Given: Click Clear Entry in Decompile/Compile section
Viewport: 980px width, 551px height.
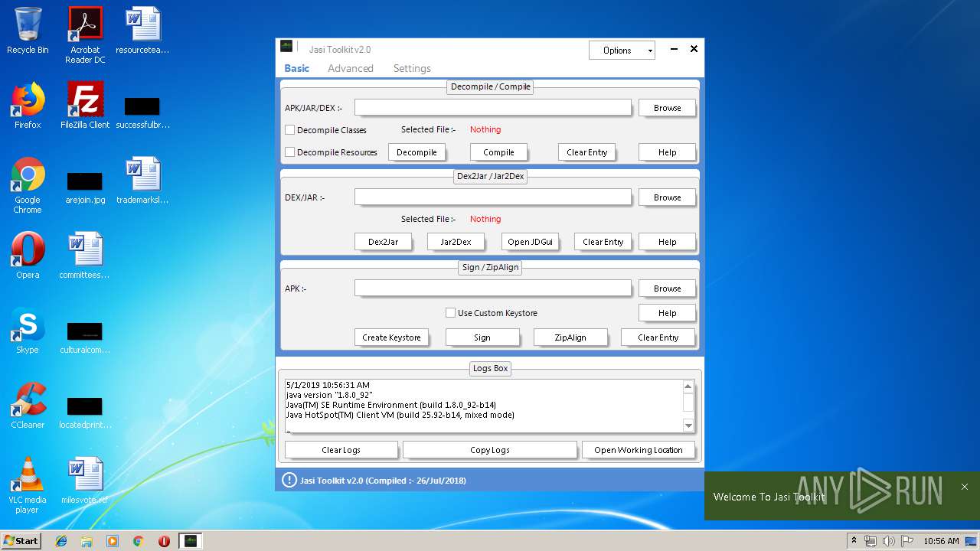Looking at the screenshot, I should pyautogui.click(x=586, y=152).
